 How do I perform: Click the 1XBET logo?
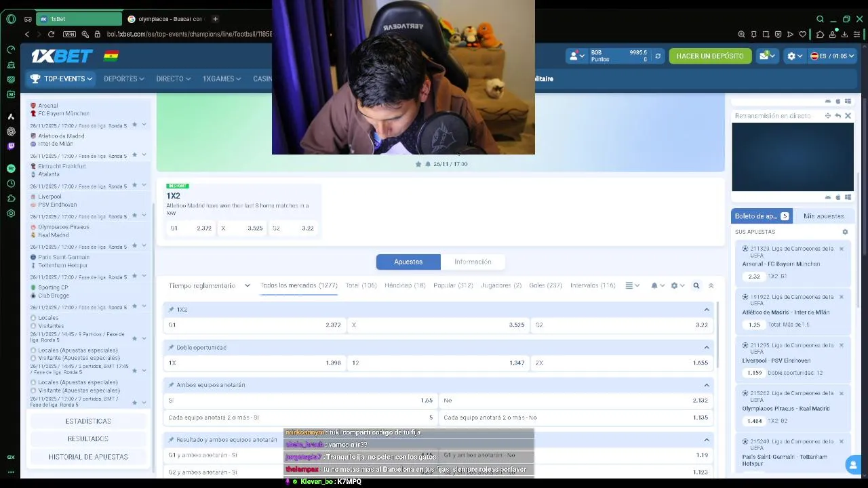pos(62,56)
